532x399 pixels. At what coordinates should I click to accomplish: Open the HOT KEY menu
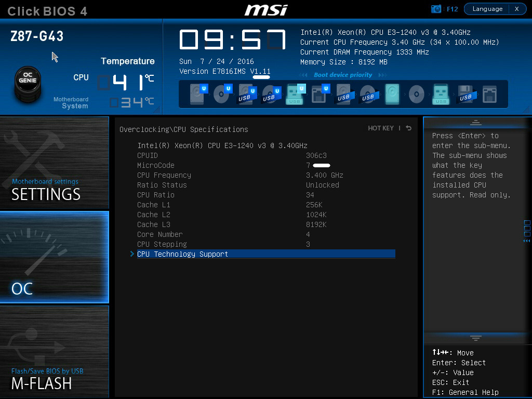(381, 128)
